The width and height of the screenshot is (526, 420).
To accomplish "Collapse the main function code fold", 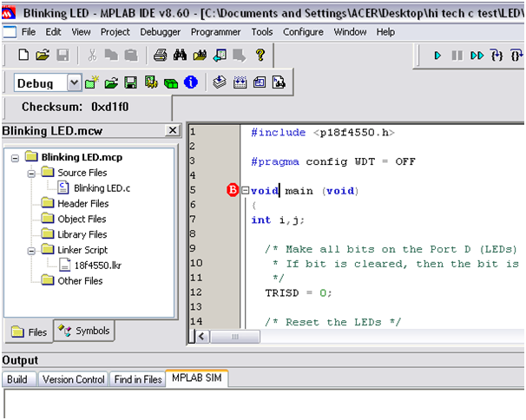I will click(246, 191).
